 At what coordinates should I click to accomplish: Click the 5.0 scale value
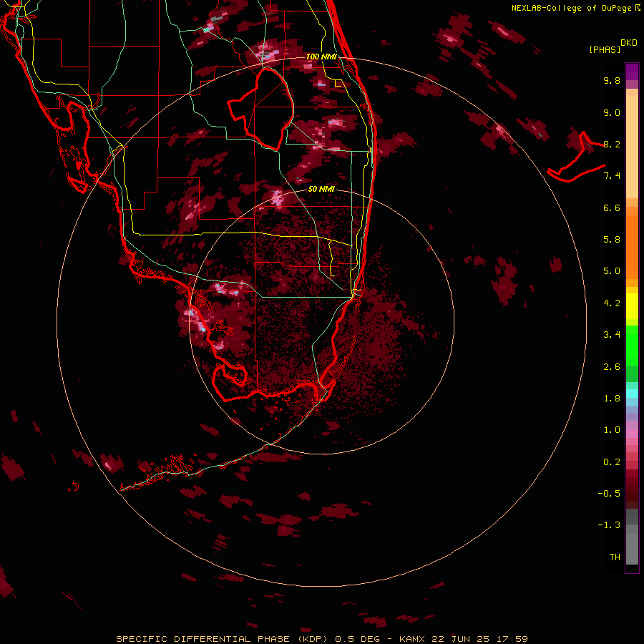tap(612, 271)
